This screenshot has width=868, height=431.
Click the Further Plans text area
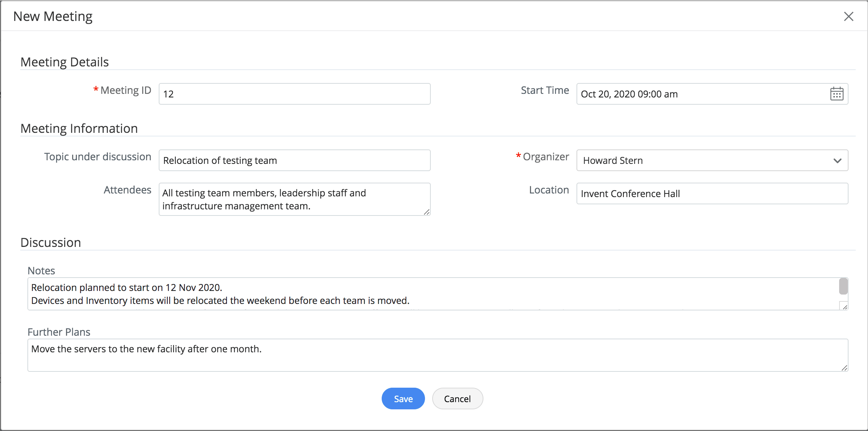(x=437, y=355)
